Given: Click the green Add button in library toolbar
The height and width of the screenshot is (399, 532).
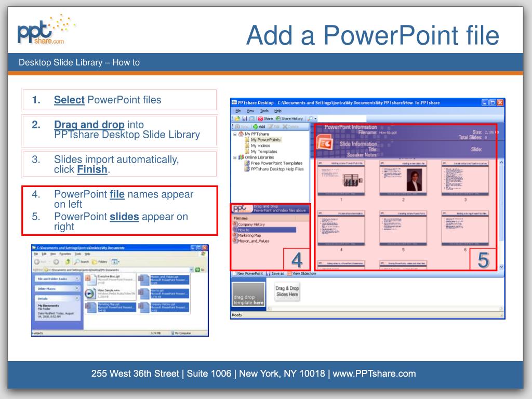Looking at the screenshot, I should (259, 127).
